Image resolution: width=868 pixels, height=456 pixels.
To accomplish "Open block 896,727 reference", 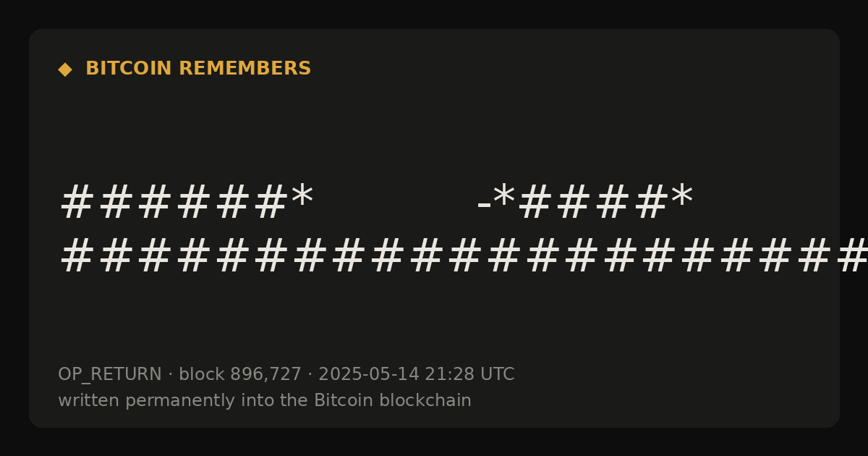I will coord(240,375).
